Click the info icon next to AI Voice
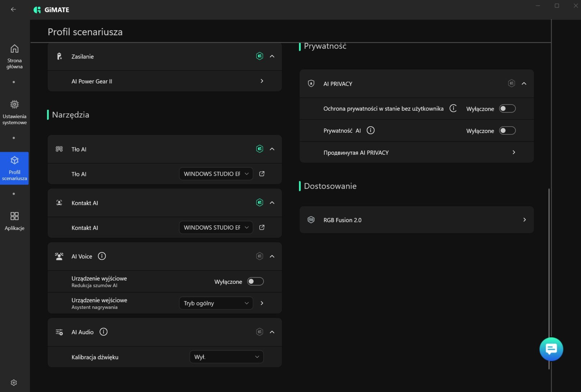This screenshot has width=581, height=392. click(x=102, y=256)
